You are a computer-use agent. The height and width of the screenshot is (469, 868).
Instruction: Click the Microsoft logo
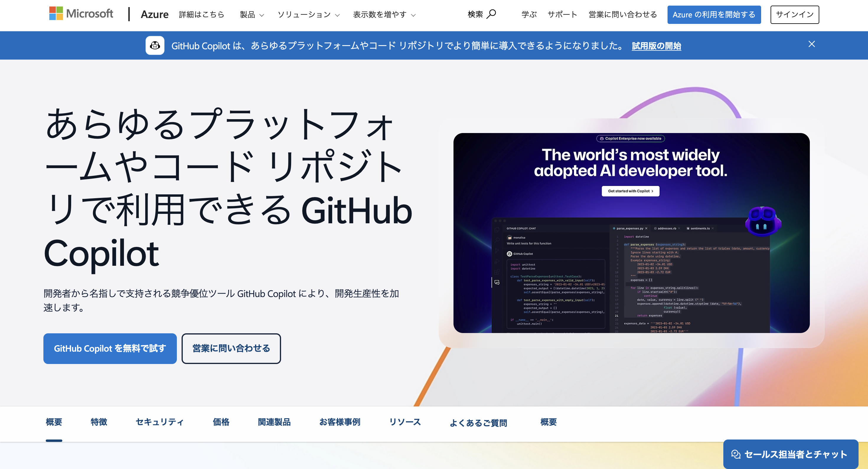81,14
